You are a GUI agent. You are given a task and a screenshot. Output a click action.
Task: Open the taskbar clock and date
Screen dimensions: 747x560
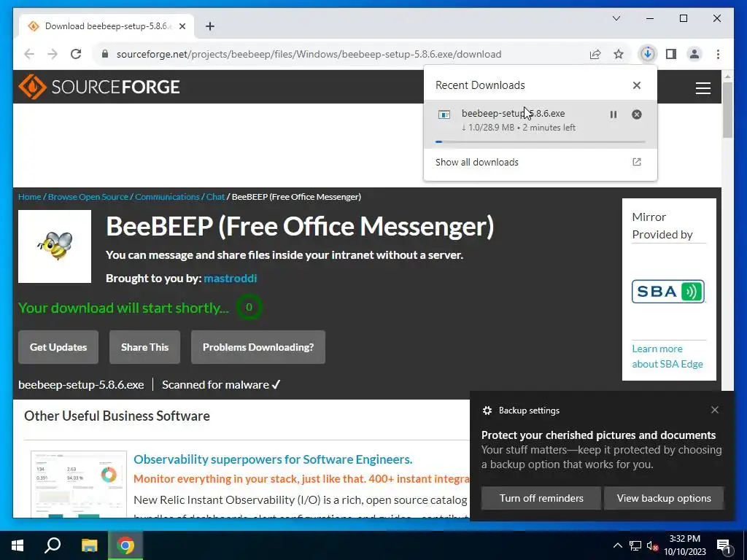pyautogui.click(x=684, y=545)
